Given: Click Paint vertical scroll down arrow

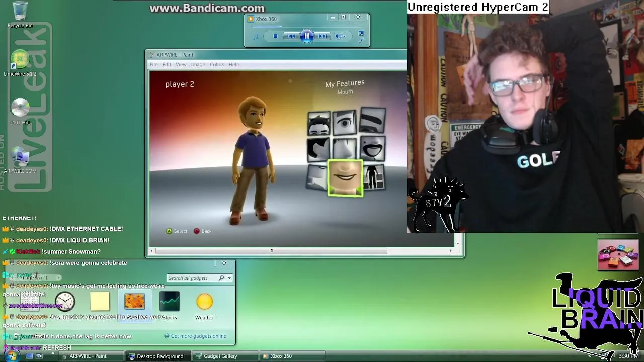Looking at the screenshot, I should (x=457, y=243).
